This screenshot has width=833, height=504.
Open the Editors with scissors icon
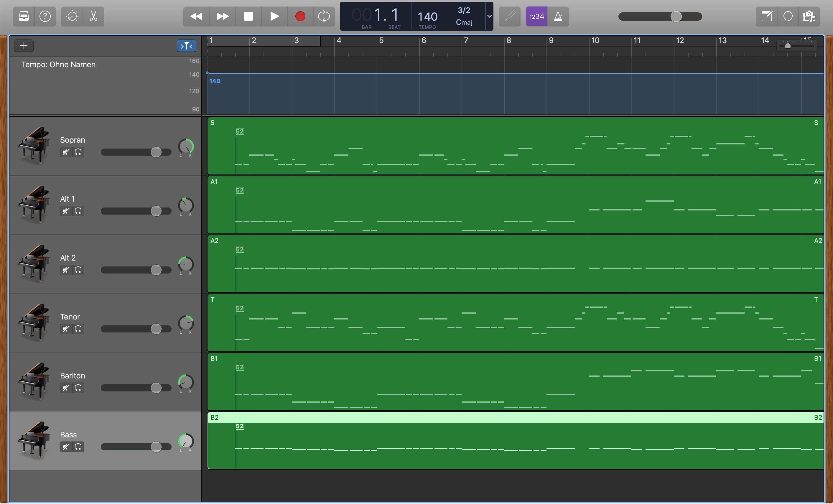(x=94, y=16)
